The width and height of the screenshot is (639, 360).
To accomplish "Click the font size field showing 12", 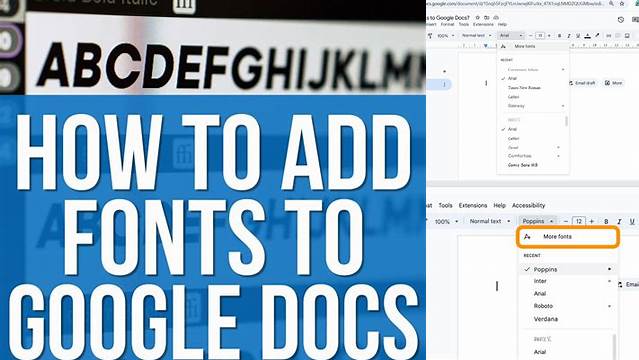I will coord(579,221).
